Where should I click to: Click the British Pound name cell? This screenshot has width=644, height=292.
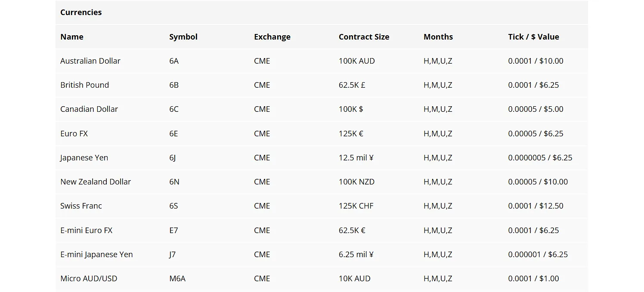pyautogui.click(x=85, y=85)
